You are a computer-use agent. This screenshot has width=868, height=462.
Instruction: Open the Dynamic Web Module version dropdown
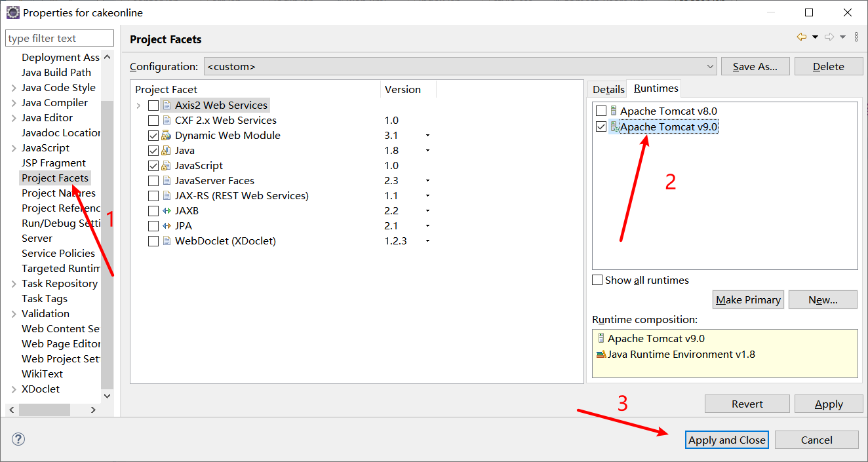point(427,135)
